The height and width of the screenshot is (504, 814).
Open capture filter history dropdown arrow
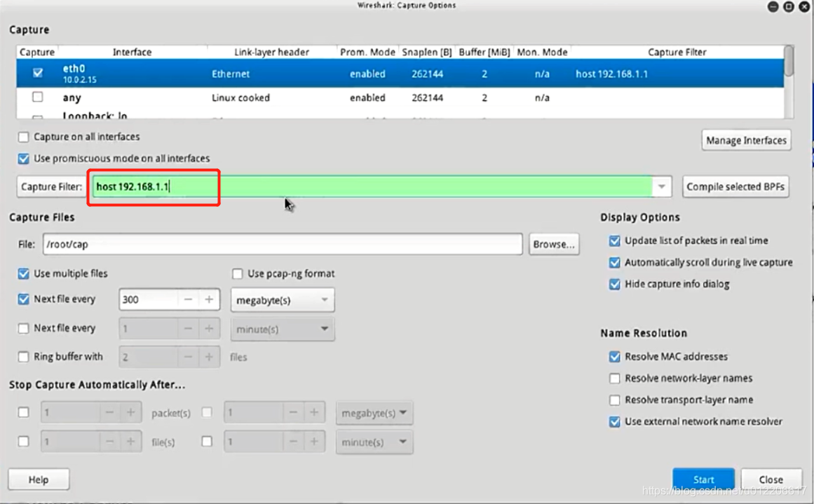point(662,187)
